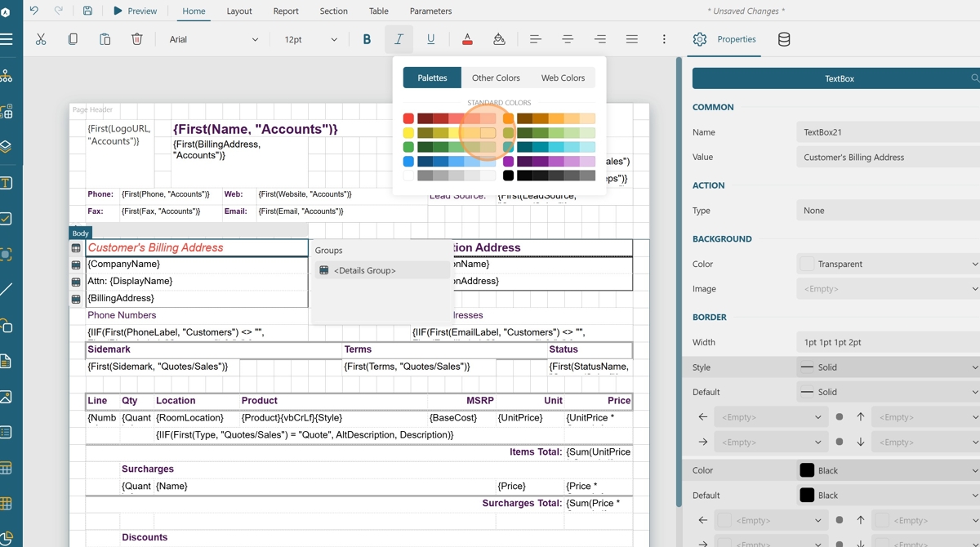Click the Save disk icon
The image size is (980, 547).
(87, 11)
